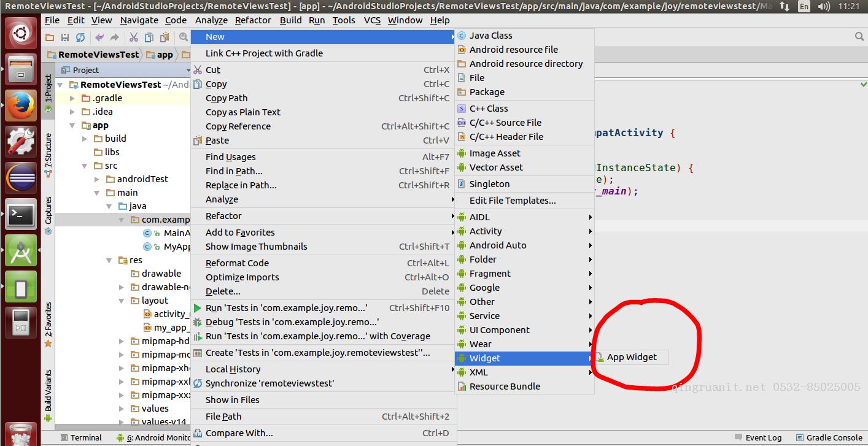The image size is (868, 446).
Task: Click the Cut scissors icon in context menu
Action: 198,70
